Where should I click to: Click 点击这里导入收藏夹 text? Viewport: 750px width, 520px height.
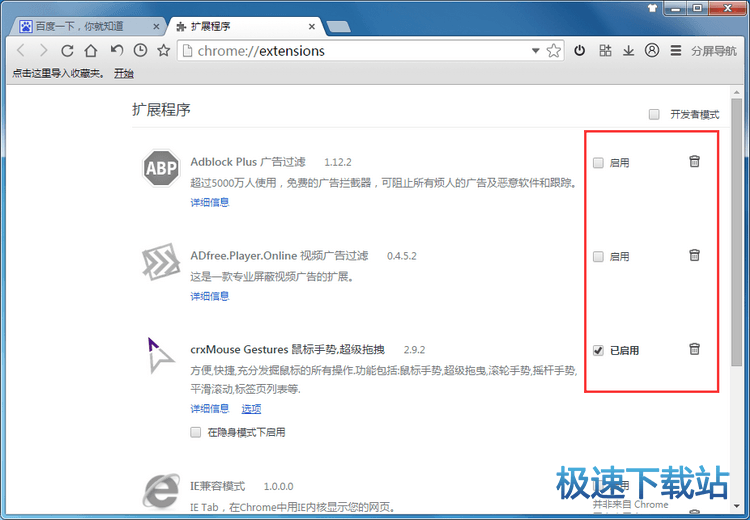pyautogui.click(x=58, y=73)
